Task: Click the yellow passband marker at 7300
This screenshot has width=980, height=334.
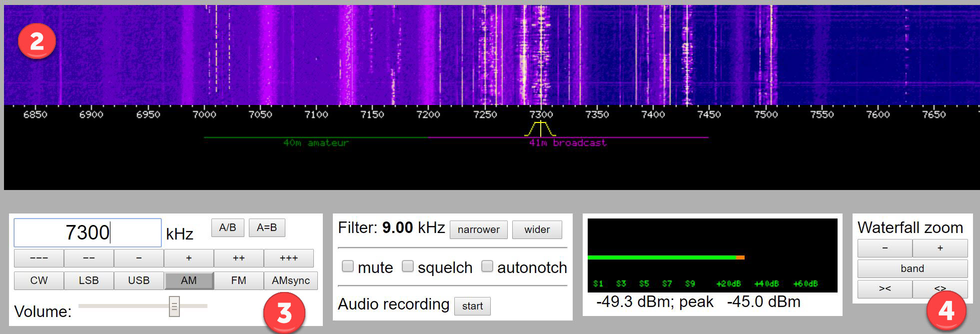Action: pos(540,128)
